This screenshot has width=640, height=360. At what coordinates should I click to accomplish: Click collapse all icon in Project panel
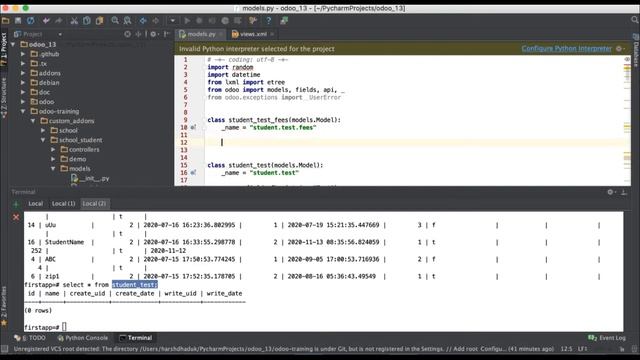coord(139,34)
